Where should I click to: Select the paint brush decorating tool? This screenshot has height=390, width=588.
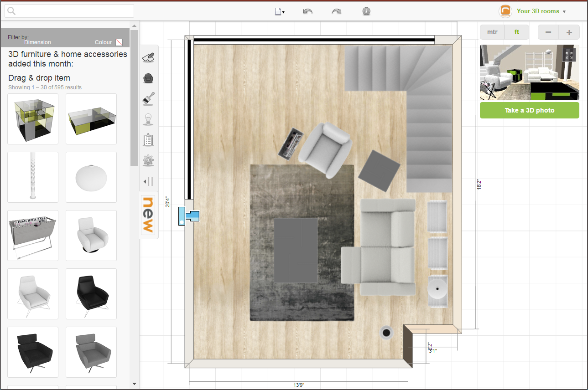pos(148,99)
